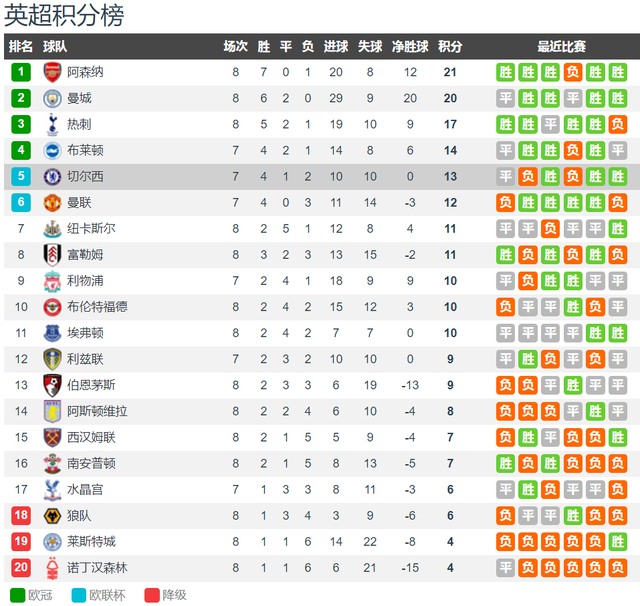
Task: Click the Nottingham Forest tree logo
Action: pos(52,568)
